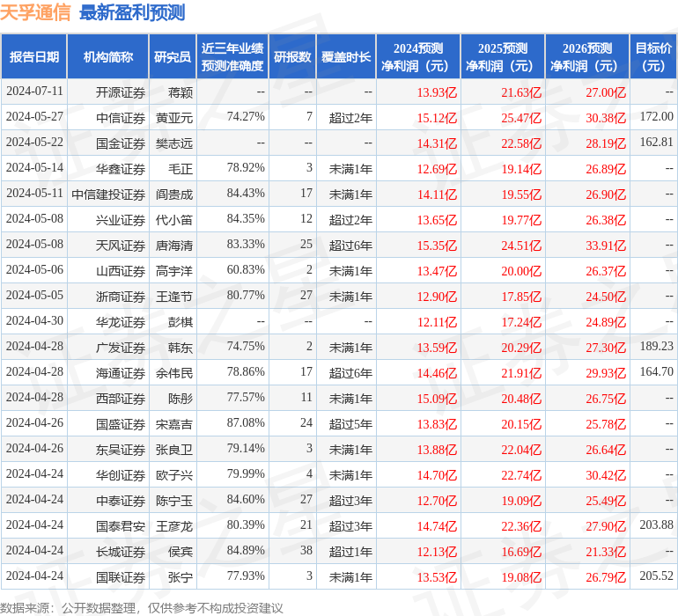678x616 pixels.
Task: Click researcher name 宋嘉吉
Action: [174, 424]
